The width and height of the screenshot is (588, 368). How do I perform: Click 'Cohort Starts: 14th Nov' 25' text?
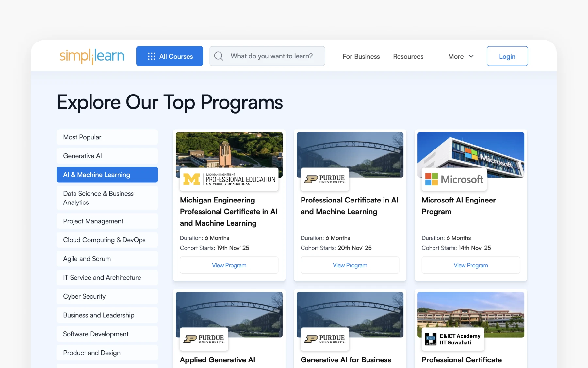[x=456, y=248]
